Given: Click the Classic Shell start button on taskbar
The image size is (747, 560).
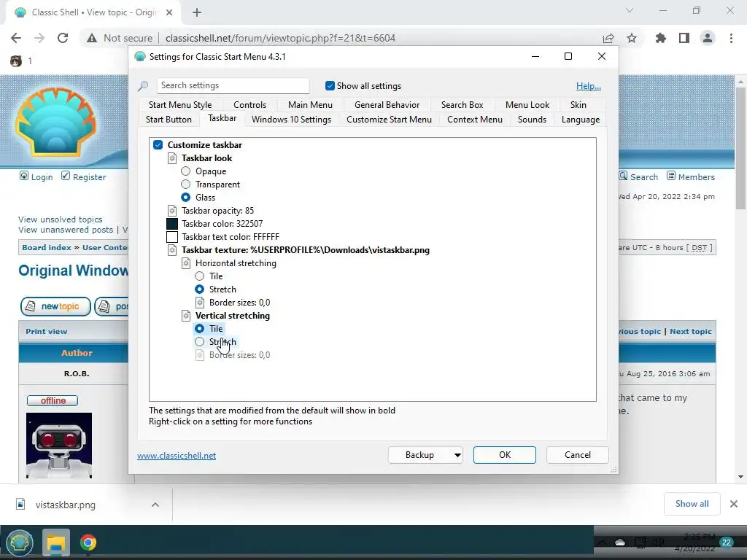Looking at the screenshot, I should coord(19,542).
